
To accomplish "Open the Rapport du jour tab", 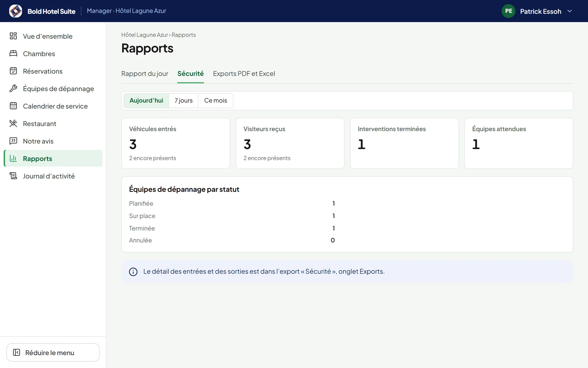I will 145,74.
